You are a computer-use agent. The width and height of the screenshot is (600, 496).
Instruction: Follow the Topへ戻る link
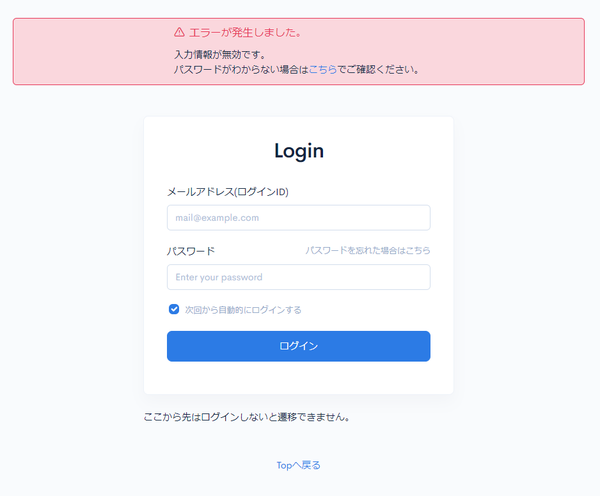[298, 465]
